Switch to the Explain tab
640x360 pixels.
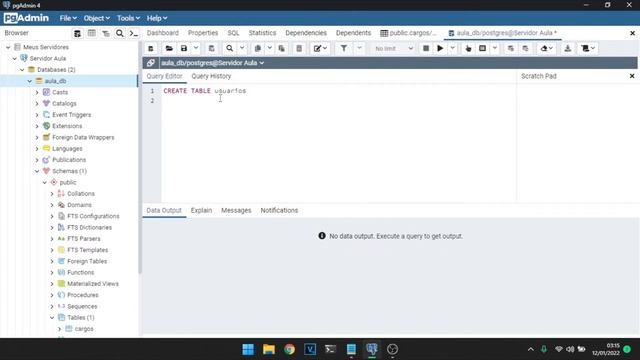(201, 210)
